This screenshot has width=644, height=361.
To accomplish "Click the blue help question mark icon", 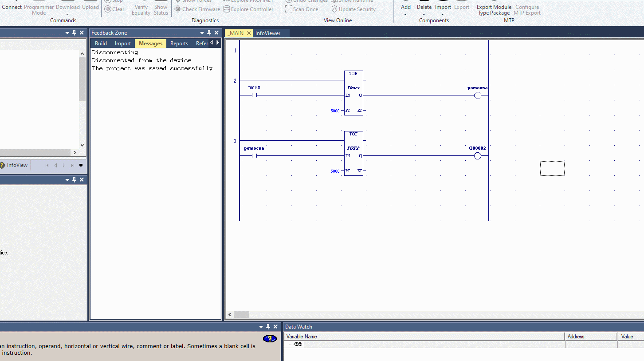I will coord(270,339).
